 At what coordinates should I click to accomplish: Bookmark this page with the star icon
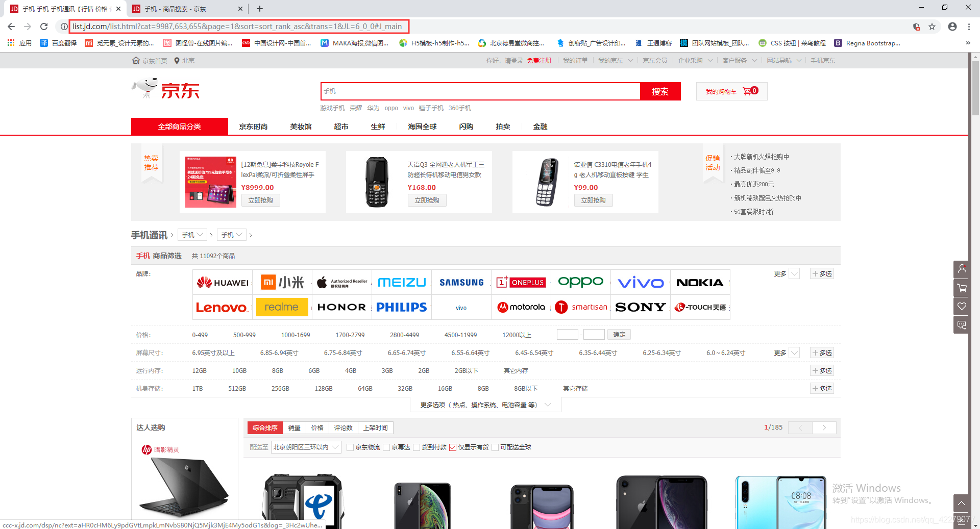point(932,27)
